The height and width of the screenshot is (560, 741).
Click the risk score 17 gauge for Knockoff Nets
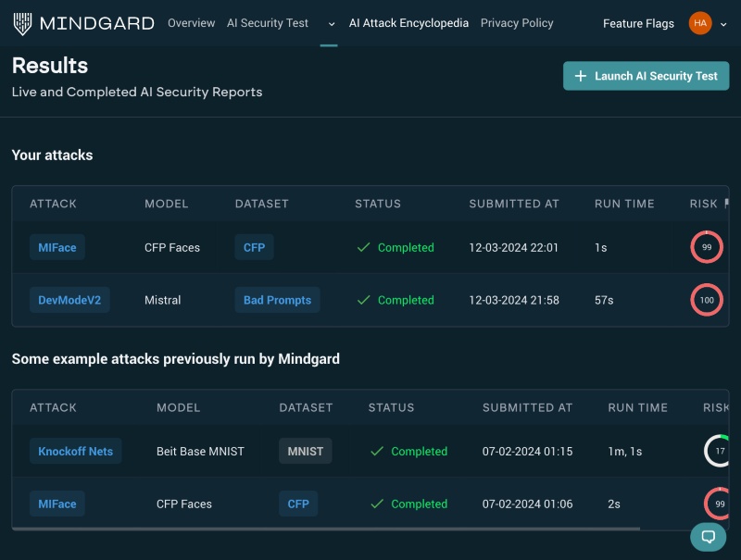coord(717,451)
